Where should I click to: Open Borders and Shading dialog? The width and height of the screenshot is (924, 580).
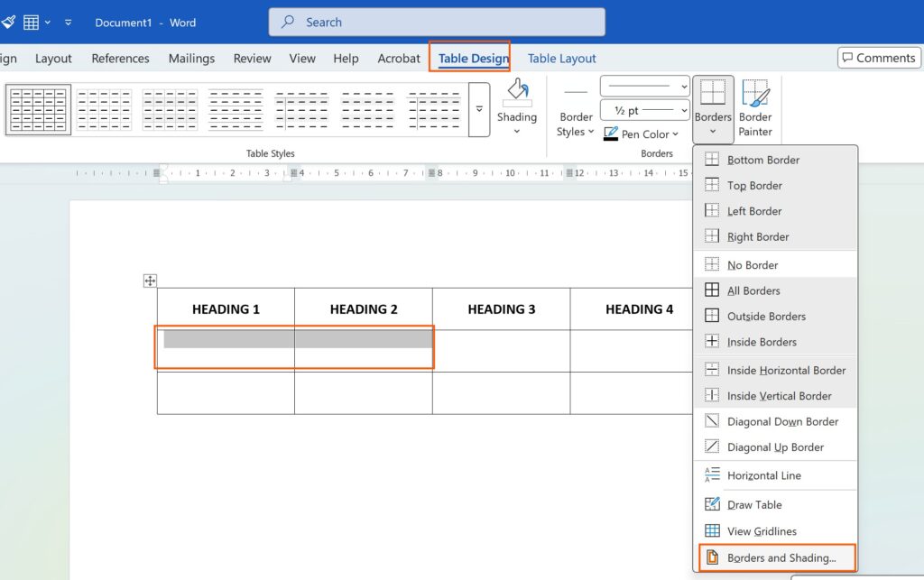coord(781,558)
